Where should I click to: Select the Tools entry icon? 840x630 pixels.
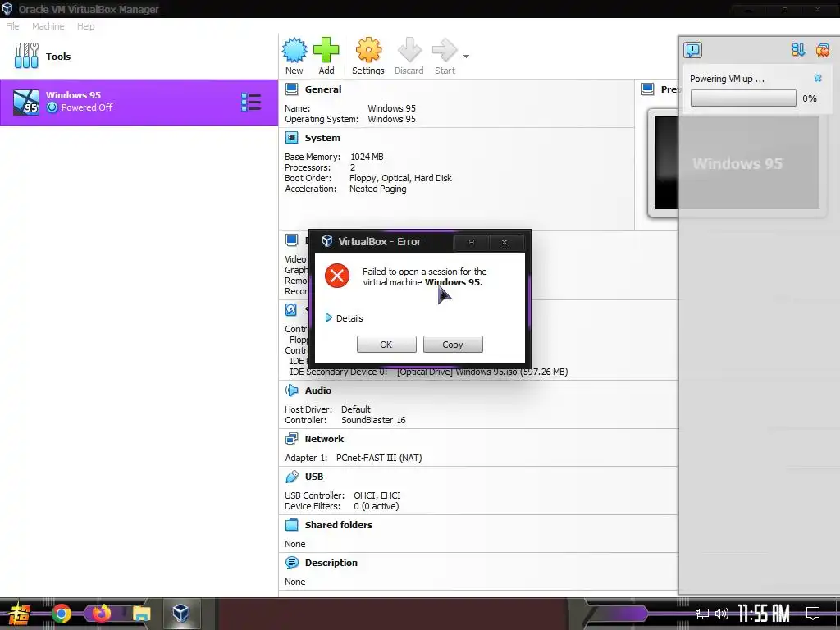[x=26, y=56]
